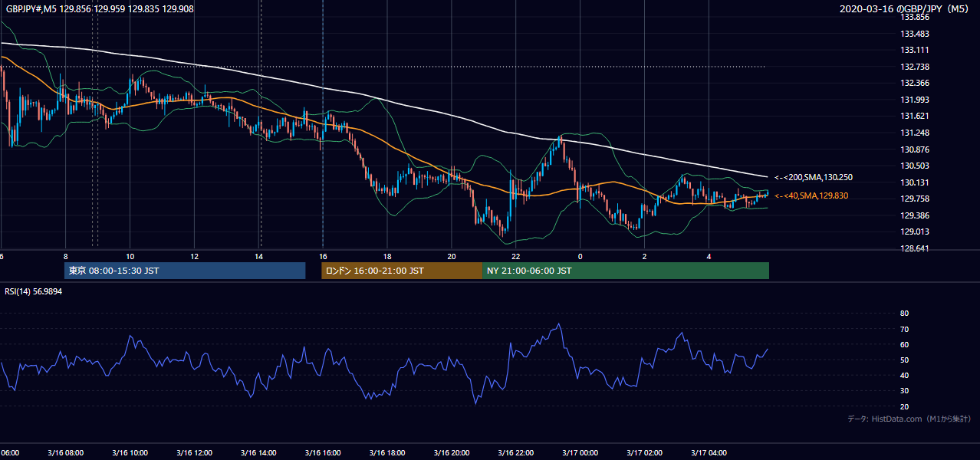Click price axis value 133.483
This screenshot has width=980, height=460.
pyautogui.click(x=914, y=34)
